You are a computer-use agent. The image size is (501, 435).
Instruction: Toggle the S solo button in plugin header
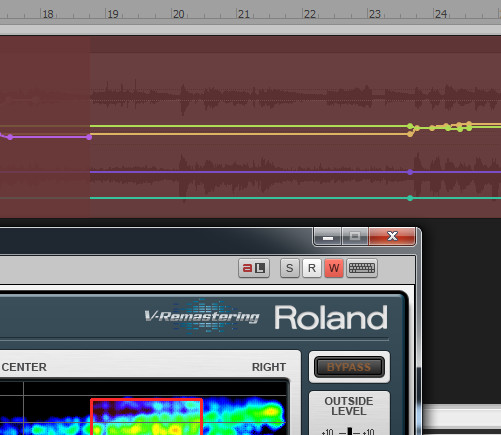(x=290, y=268)
